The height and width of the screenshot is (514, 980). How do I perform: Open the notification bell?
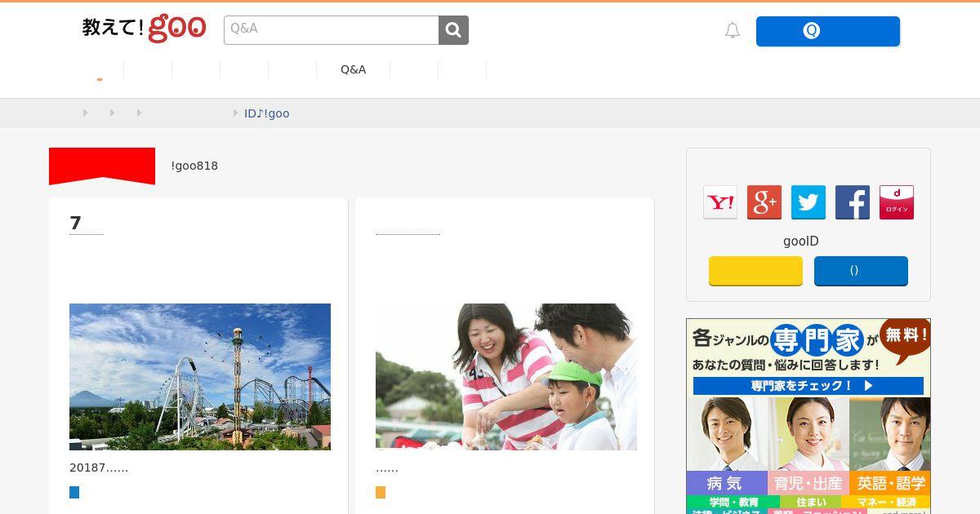click(x=733, y=31)
